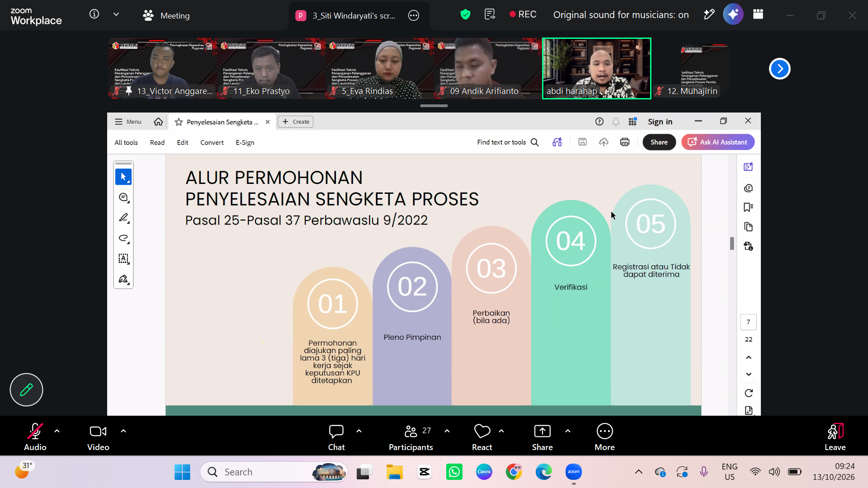This screenshot has height=488, width=868.
Task: Star the Penyelesaian Sengketa document tab
Action: tap(179, 122)
